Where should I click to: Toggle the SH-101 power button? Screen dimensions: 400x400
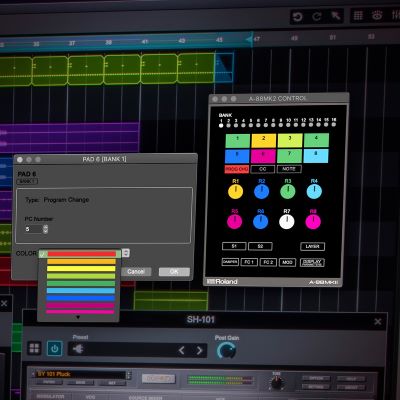click(55, 349)
